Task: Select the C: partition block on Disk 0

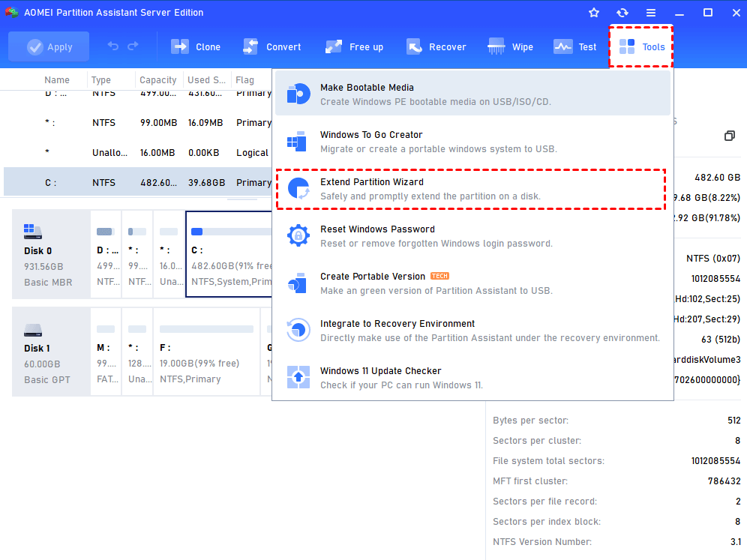Action: coord(229,254)
